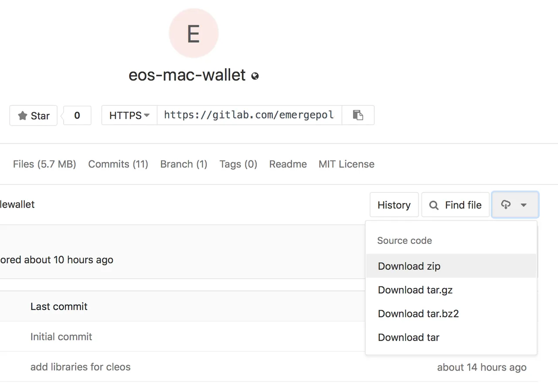Click the add libraries for cleos commit

coord(81,367)
